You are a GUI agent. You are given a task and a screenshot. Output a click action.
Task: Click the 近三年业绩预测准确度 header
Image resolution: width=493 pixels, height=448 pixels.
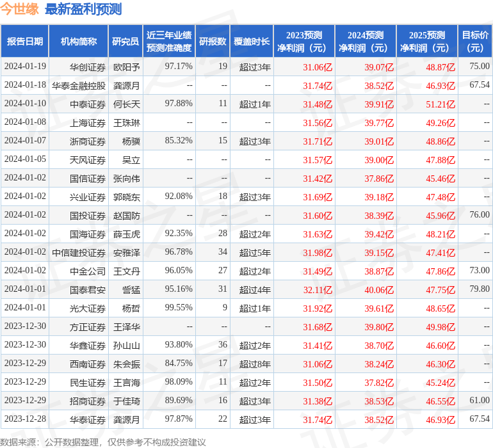(169, 41)
